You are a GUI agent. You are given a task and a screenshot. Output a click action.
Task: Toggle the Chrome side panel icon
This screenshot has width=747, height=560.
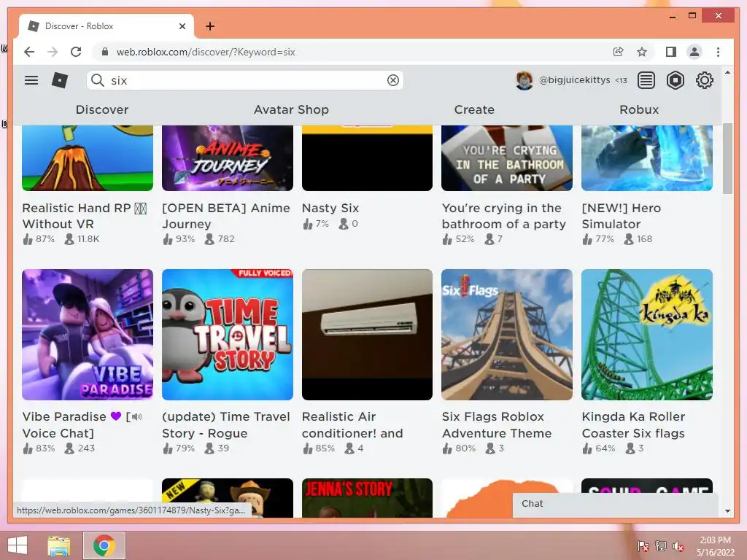pos(671,52)
